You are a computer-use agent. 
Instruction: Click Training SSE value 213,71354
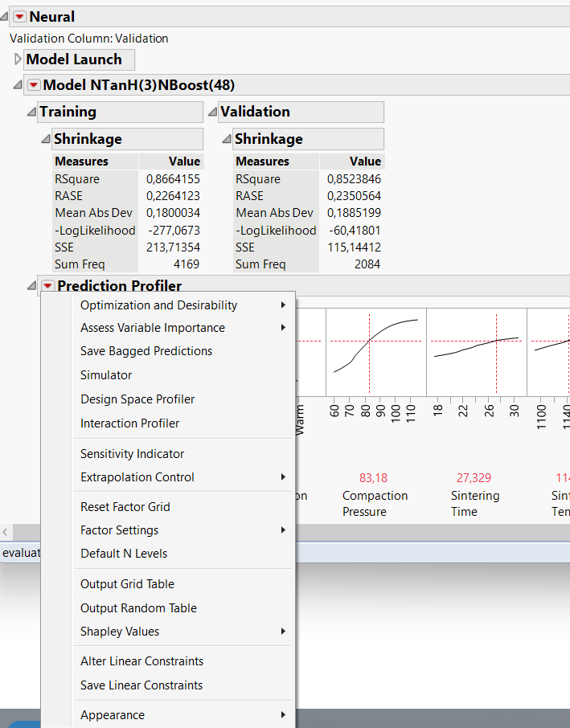(x=173, y=247)
